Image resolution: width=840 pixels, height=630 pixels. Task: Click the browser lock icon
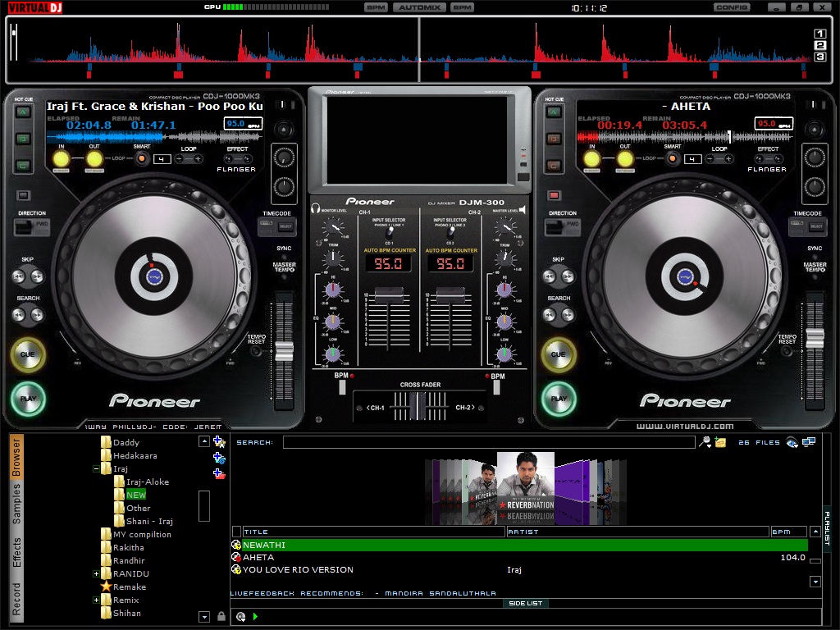(x=221, y=617)
